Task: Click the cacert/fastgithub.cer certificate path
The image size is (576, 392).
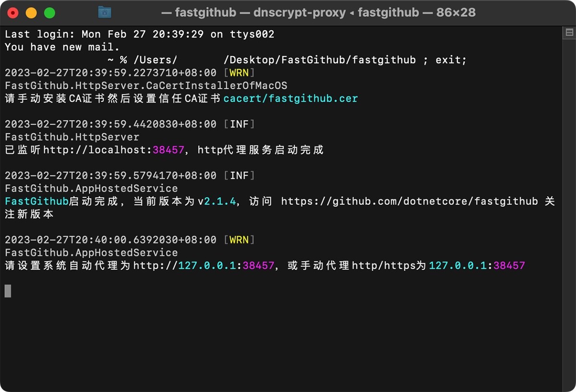Action: coord(290,98)
